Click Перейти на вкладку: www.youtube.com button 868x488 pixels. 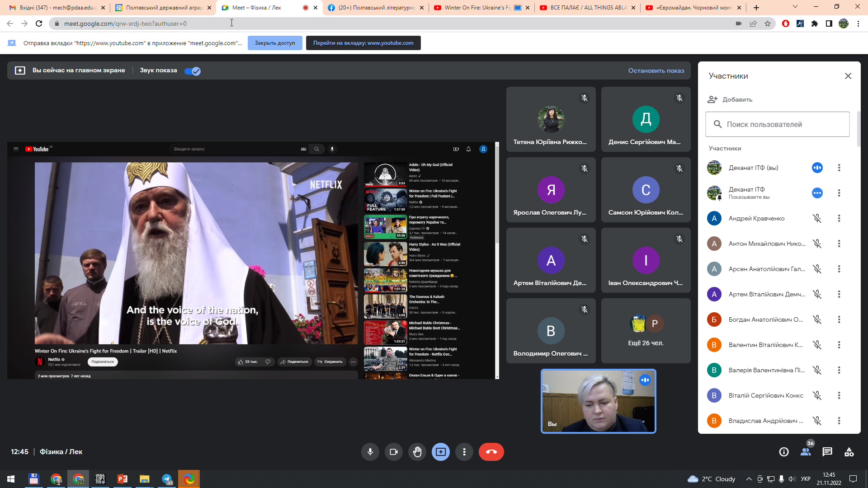(363, 43)
